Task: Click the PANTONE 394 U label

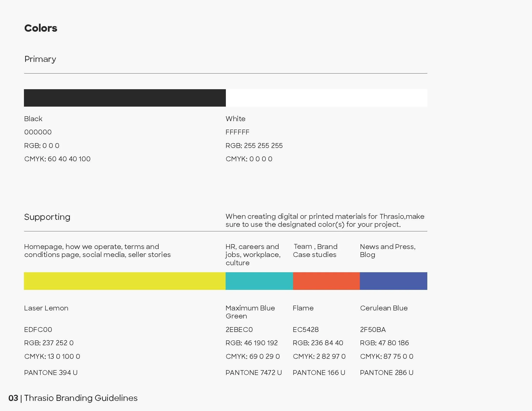Action: click(51, 372)
